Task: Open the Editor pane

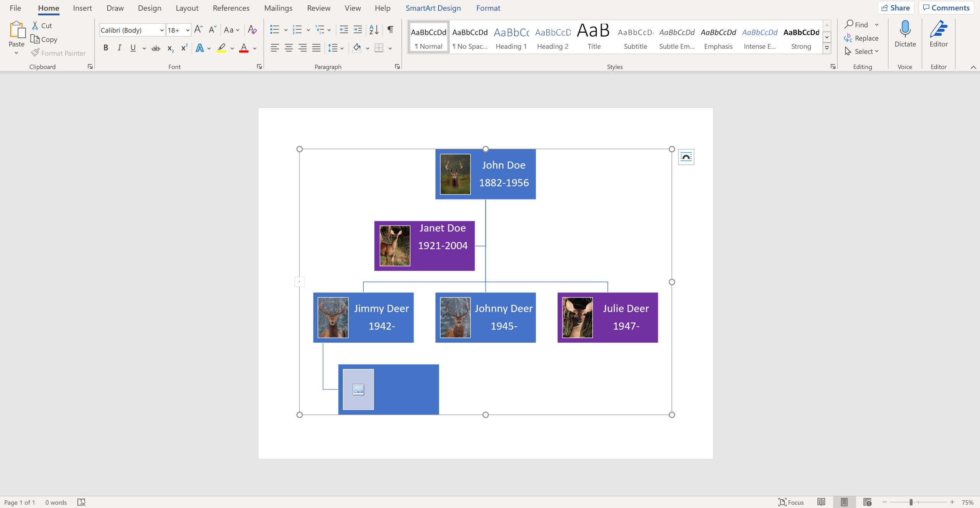Action: [x=939, y=34]
